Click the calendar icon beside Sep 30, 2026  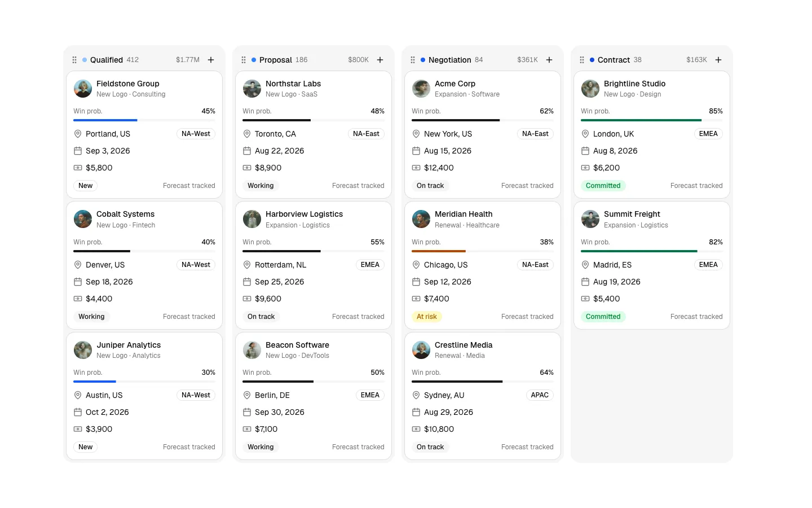247,412
